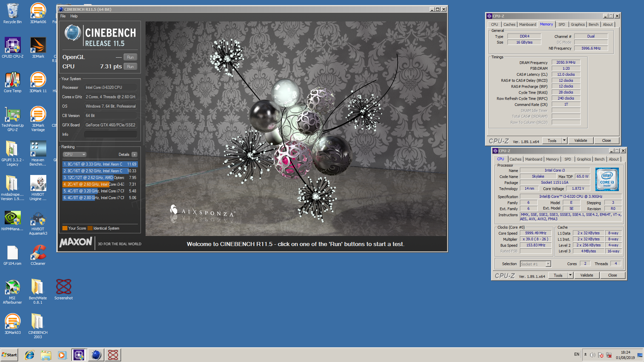Open the NVPMManager desktop icon
Viewport: 644px width, 362px height.
[12, 221]
